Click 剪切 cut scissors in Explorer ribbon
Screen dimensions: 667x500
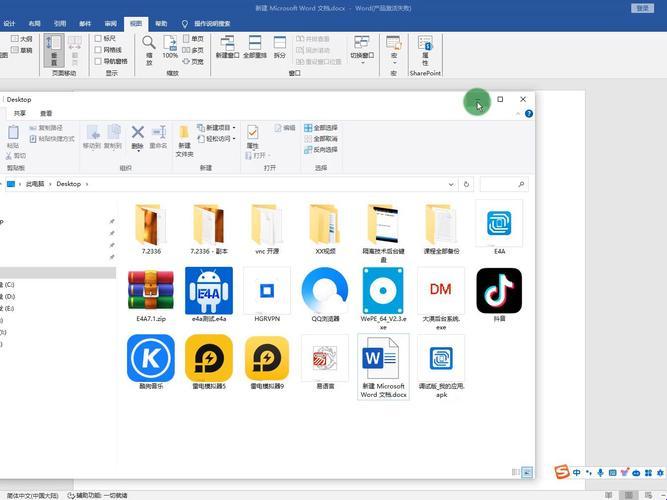[16, 156]
